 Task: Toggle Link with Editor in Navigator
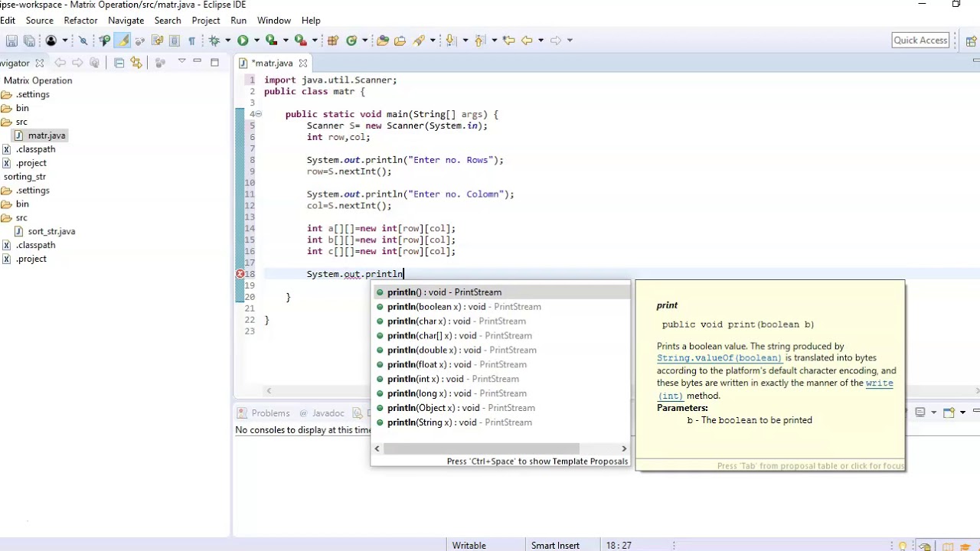click(x=136, y=63)
